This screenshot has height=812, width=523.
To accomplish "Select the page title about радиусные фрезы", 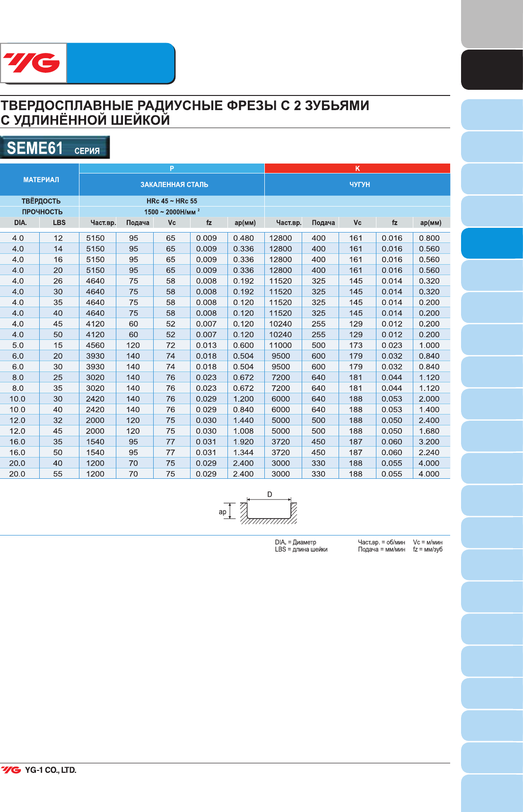I will [185, 112].
